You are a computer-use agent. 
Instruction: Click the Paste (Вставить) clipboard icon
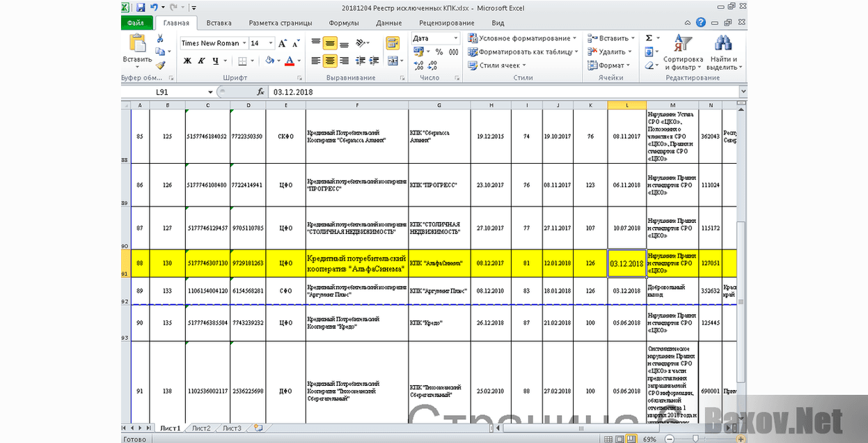(137, 44)
